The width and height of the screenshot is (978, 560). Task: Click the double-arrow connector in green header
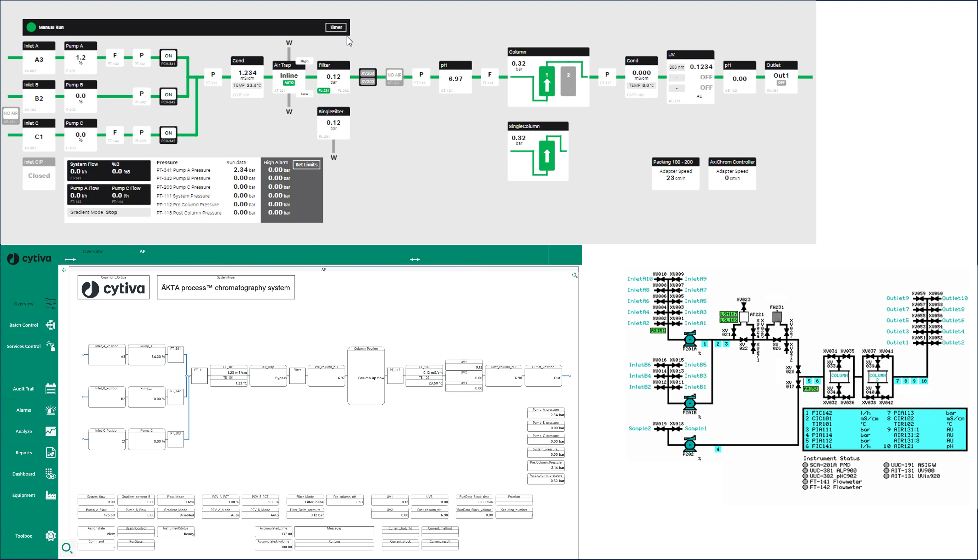[415, 260]
